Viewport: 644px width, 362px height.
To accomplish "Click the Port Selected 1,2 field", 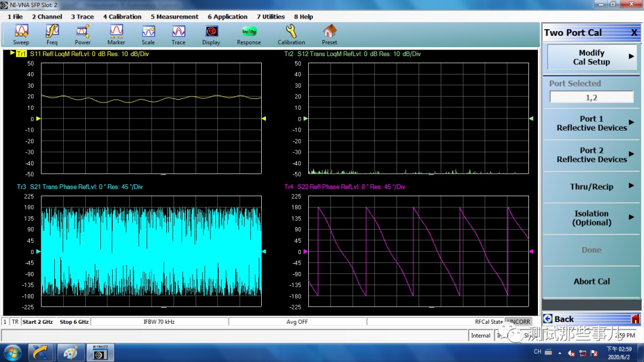I will pyautogui.click(x=592, y=97).
